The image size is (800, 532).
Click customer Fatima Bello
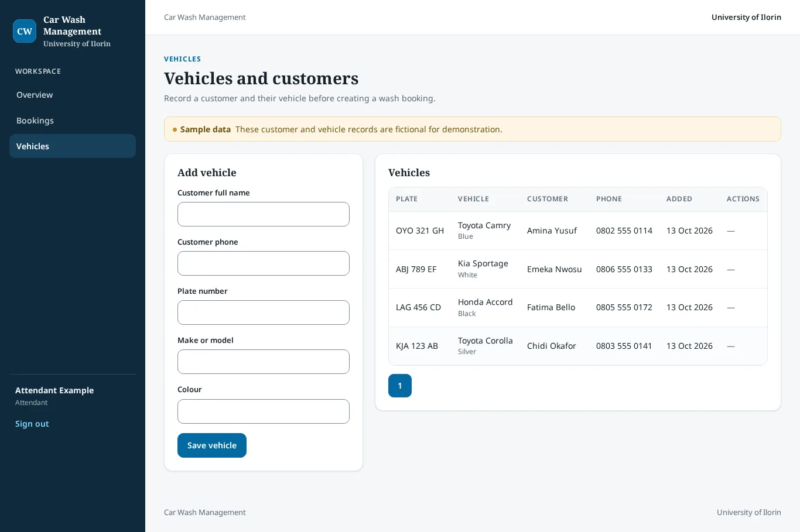click(551, 307)
